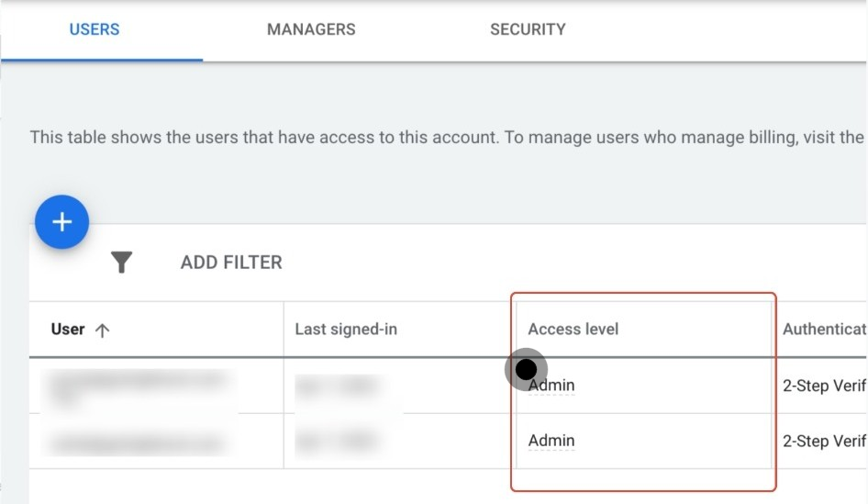Click second row's 2-Step Verification cell
Screen dimensions: 868x504
point(823,442)
